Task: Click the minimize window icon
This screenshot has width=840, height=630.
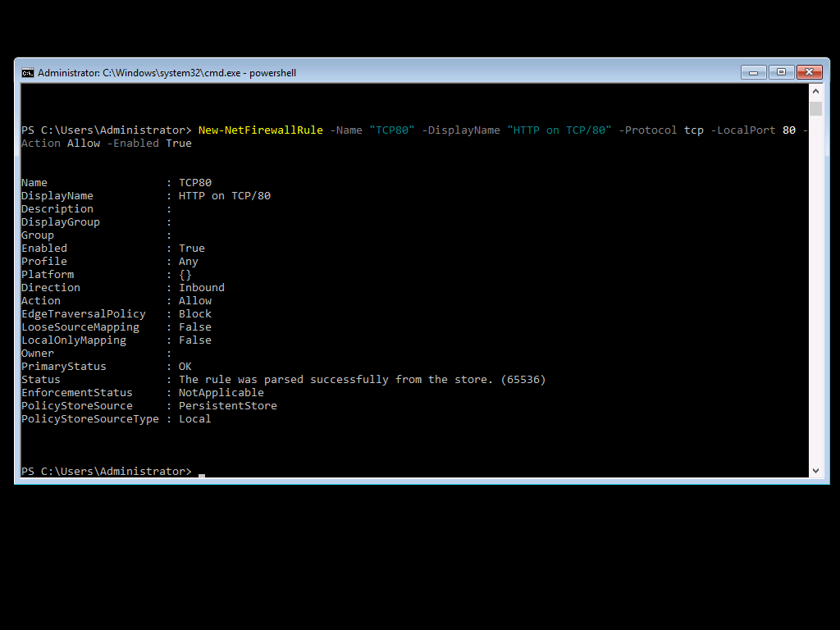Action: point(753,72)
